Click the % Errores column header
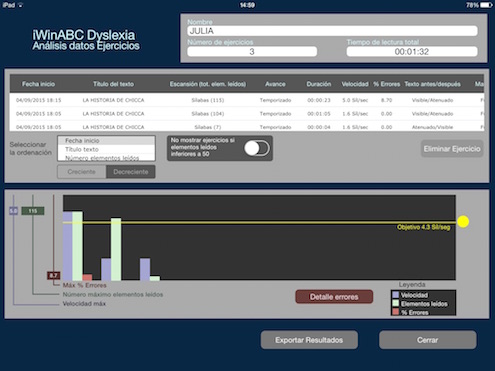The image size is (495, 371). tap(386, 84)
